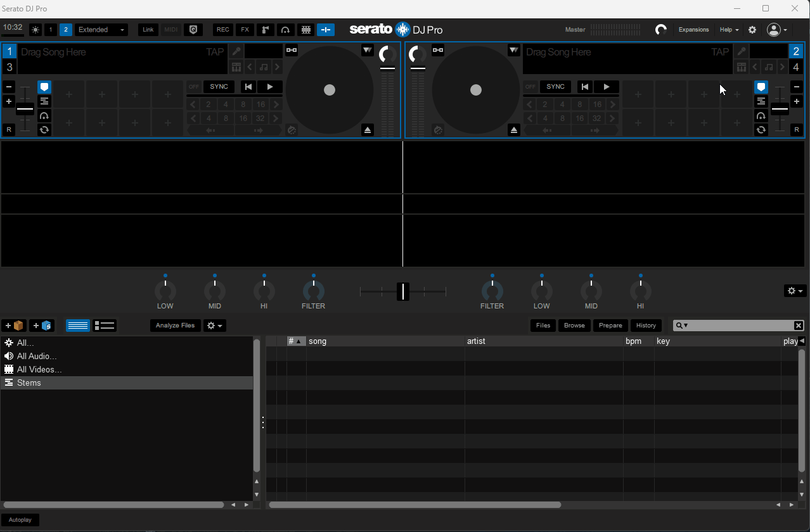Open the Practice Mode split view icon
Screen dimensions: 810x532
pyautogui.click(x=326, y=30)
